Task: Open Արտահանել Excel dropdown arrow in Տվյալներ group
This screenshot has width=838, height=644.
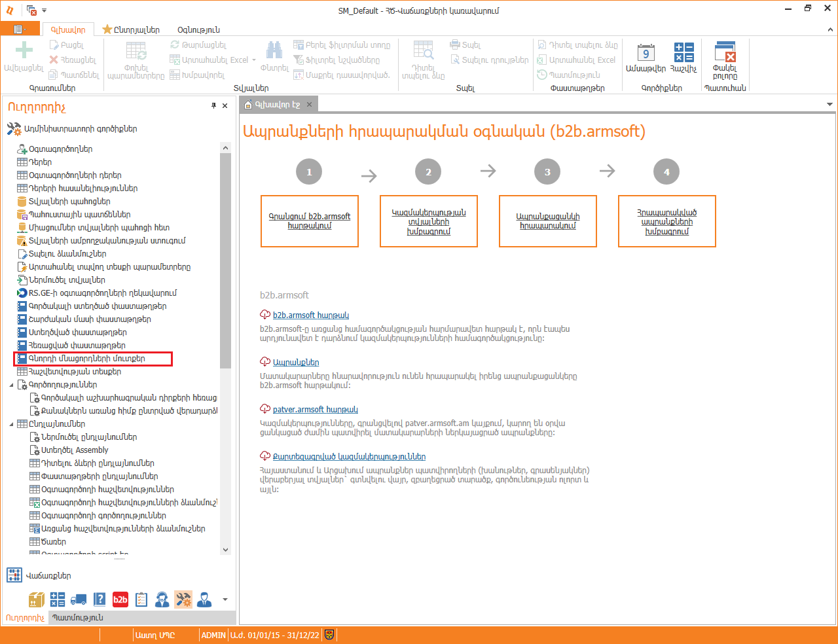Action: point(254,60)
